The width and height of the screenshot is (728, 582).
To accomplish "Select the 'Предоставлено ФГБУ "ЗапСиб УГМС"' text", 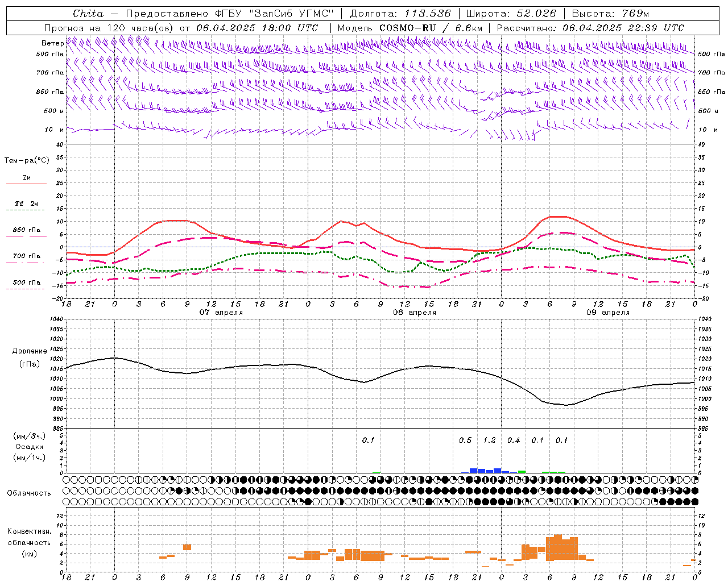I will click(230, 14).
